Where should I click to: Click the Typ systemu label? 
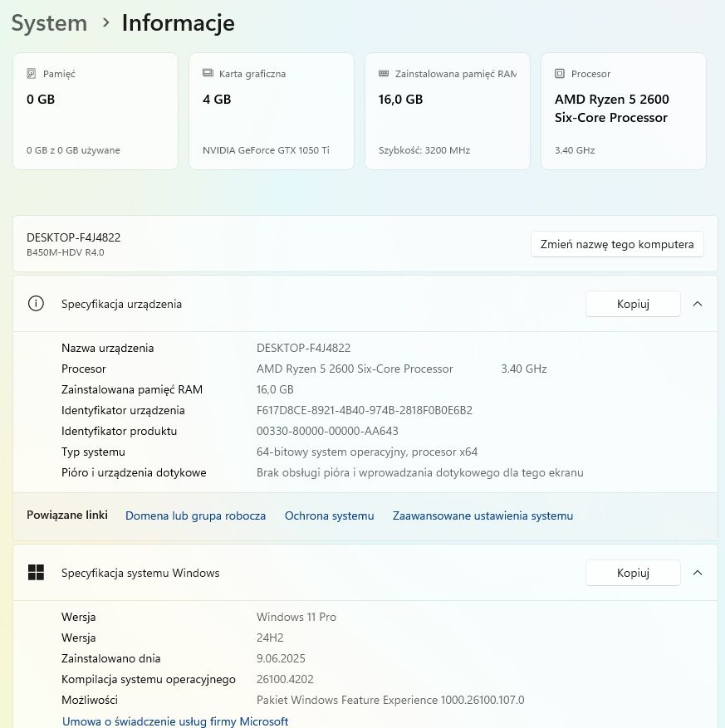[93, 452]
